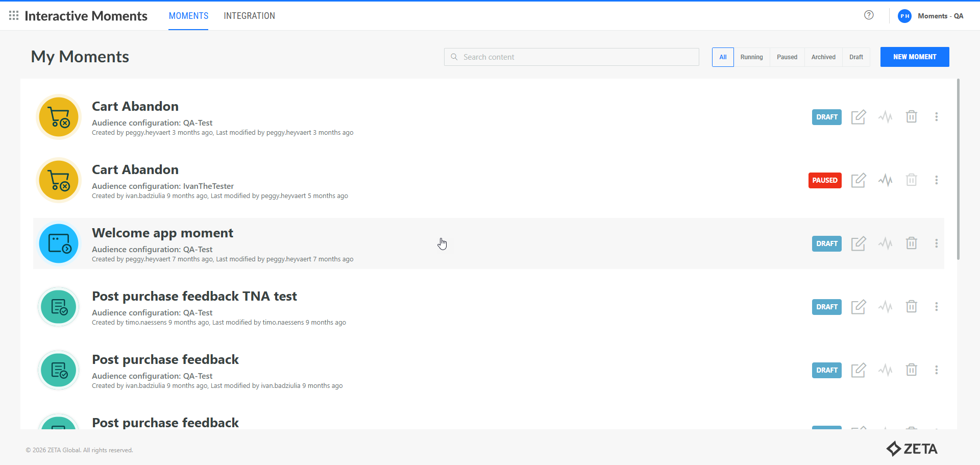Image resolution: width=980 pixels, height=465 pixels.
Task: Open more options for first Cart Abandon
Action: pos(936,117)
